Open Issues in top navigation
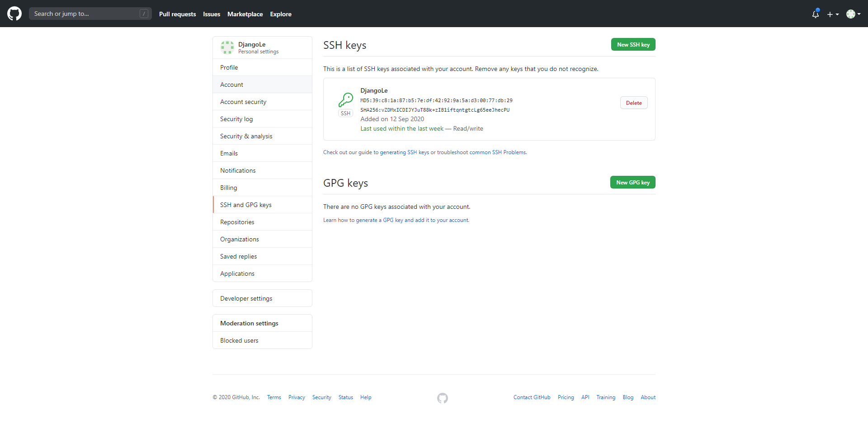 [x=212, y=14]
